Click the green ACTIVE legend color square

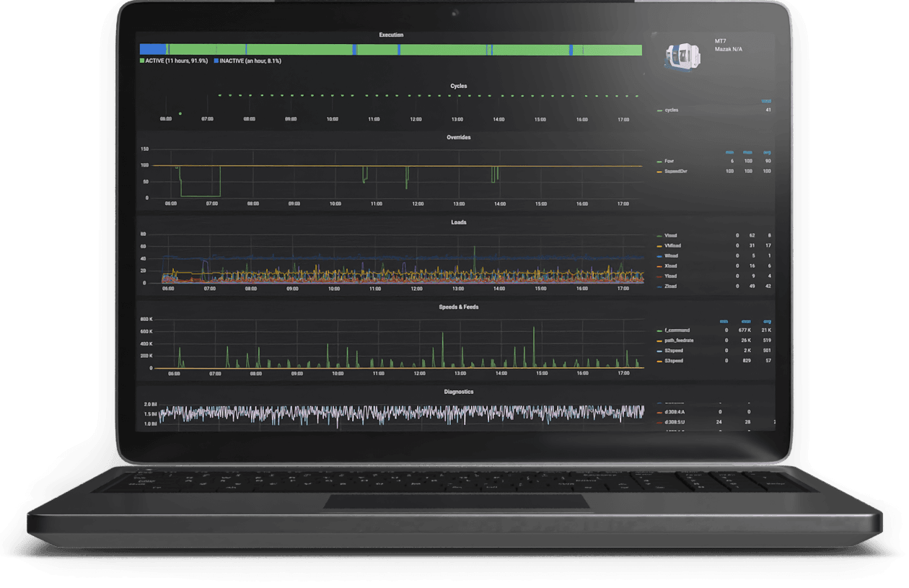142,61
